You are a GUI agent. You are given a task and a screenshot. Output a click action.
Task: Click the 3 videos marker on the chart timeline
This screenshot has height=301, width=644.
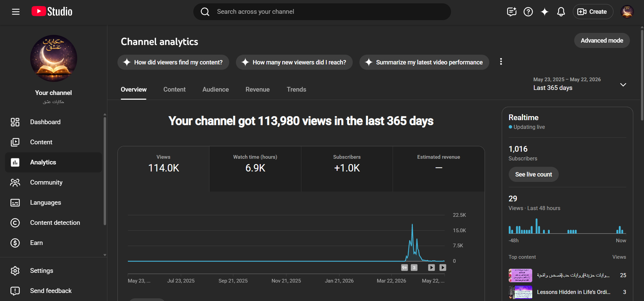point(414,268)
